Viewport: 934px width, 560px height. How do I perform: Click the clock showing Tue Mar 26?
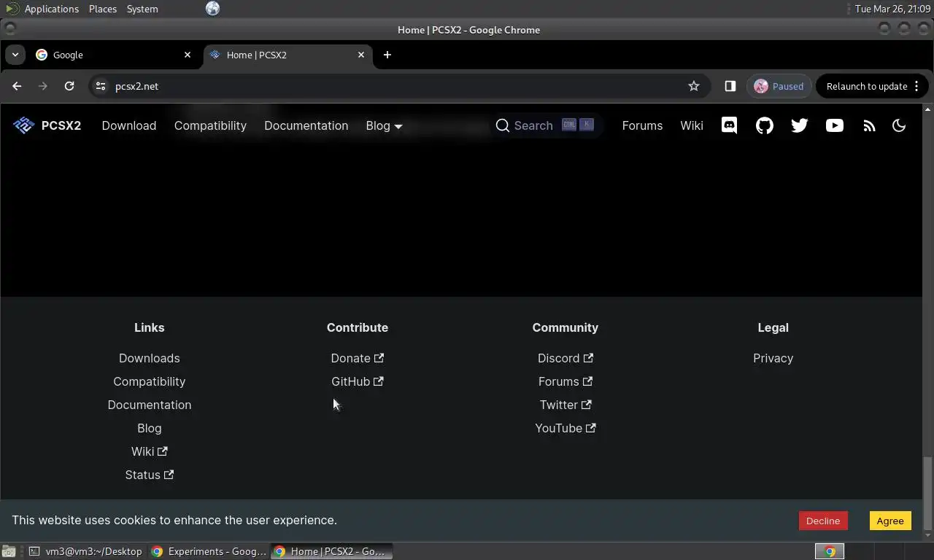(x=892, y=9)
